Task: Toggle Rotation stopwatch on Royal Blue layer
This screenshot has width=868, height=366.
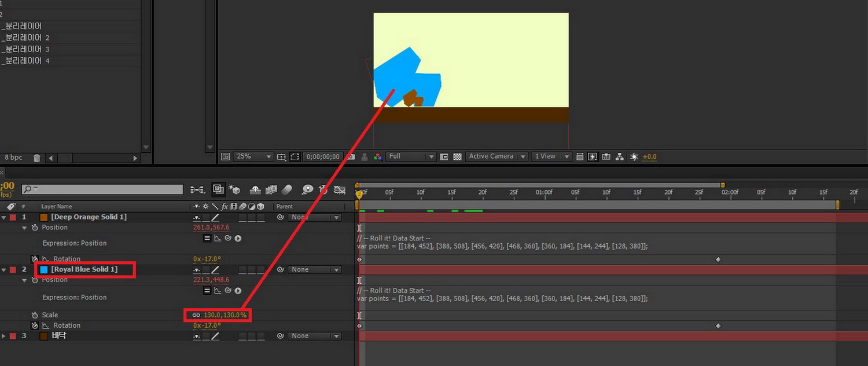Action: 35,325
